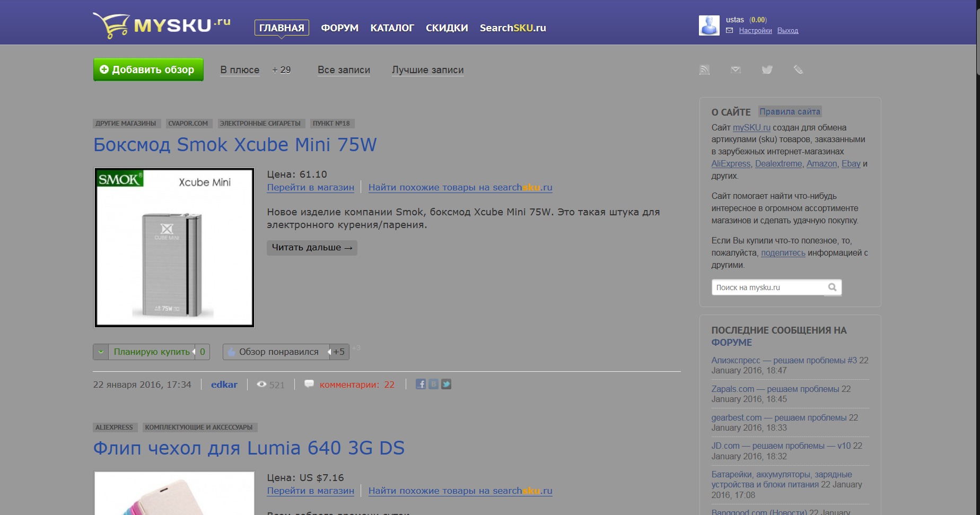Share the Smok review on Twitter
This screenshot has height=515, width=980.
(446, 384)
